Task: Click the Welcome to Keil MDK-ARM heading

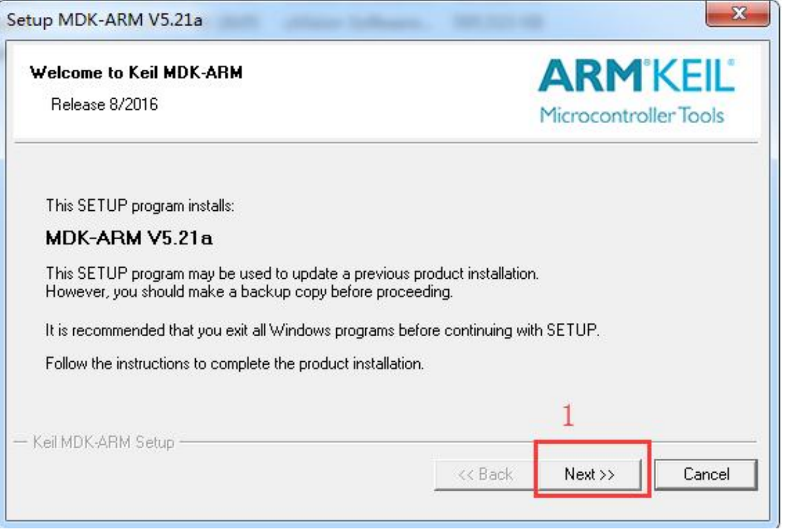Action: (x=136, y=73)
